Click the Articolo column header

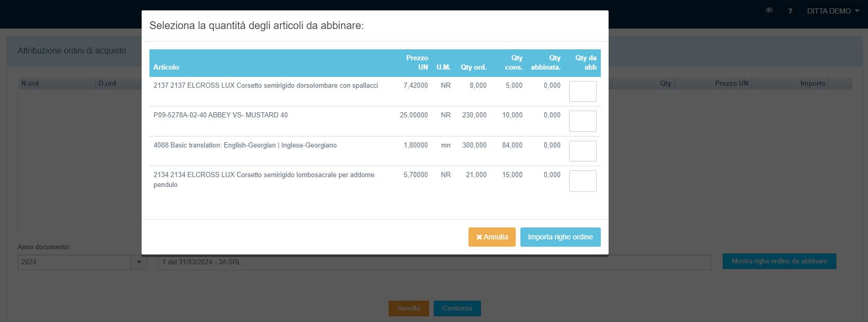166,67
